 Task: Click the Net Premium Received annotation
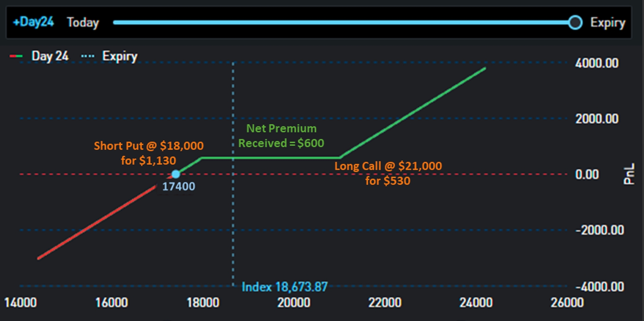tap(281, 136)
